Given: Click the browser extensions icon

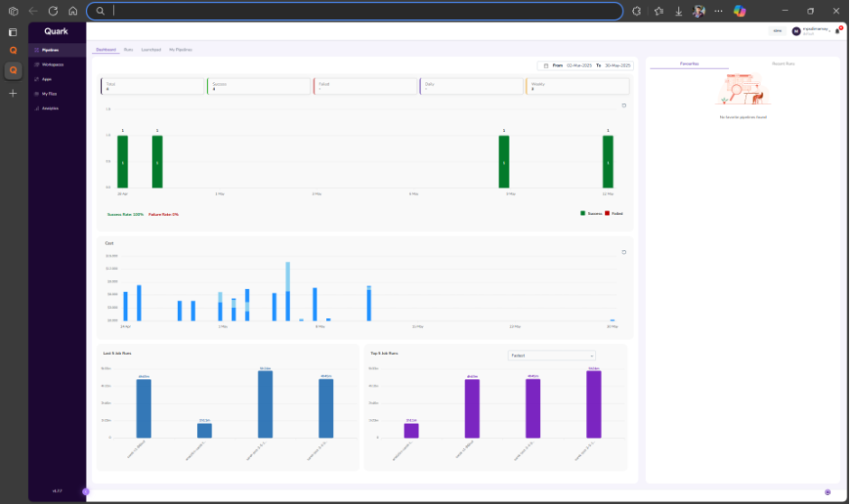Looking at the screenshot, I should click(636, 11).
